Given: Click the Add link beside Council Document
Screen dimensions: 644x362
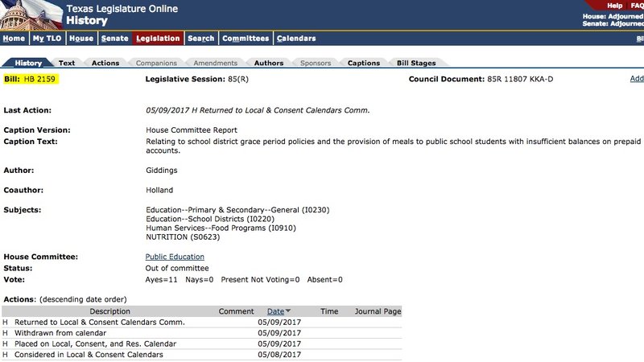Looking at the screenshot, I should 636,79.
